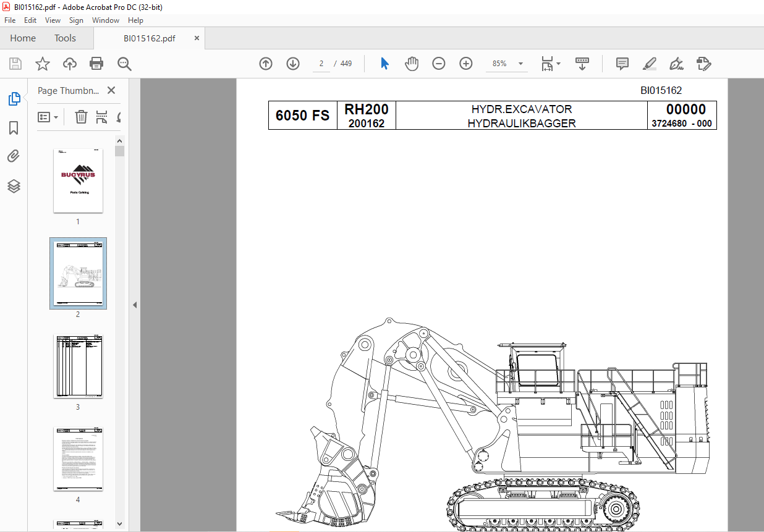Click the page 1 number label
The image size is (764, 532).
coord(78,222)
